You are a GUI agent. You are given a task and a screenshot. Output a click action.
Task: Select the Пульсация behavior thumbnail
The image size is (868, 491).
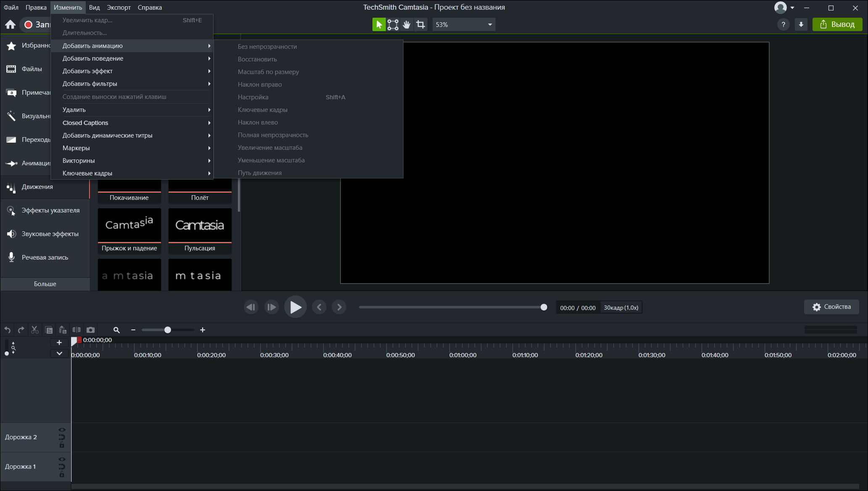pos(200,231)
